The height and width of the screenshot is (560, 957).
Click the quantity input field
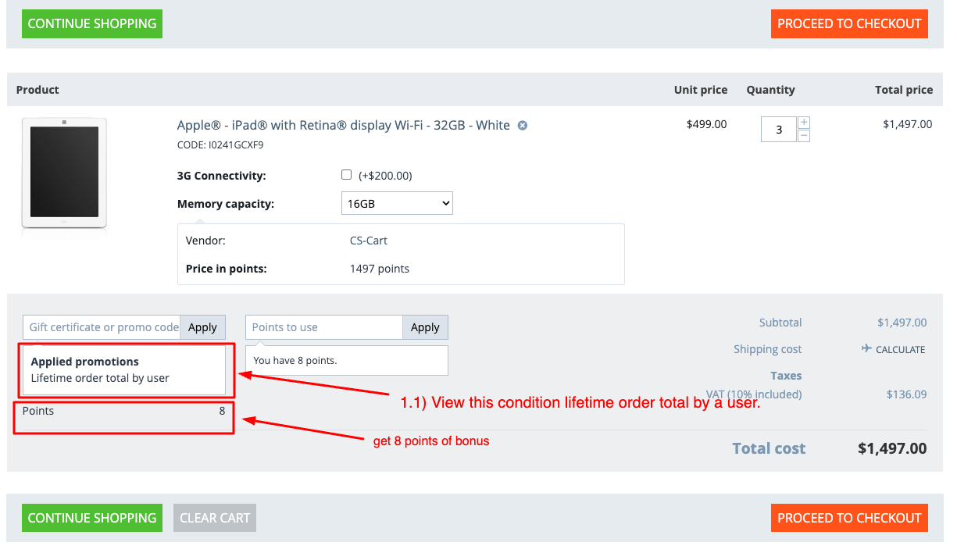pyautogui.click(x=779, y=130)
